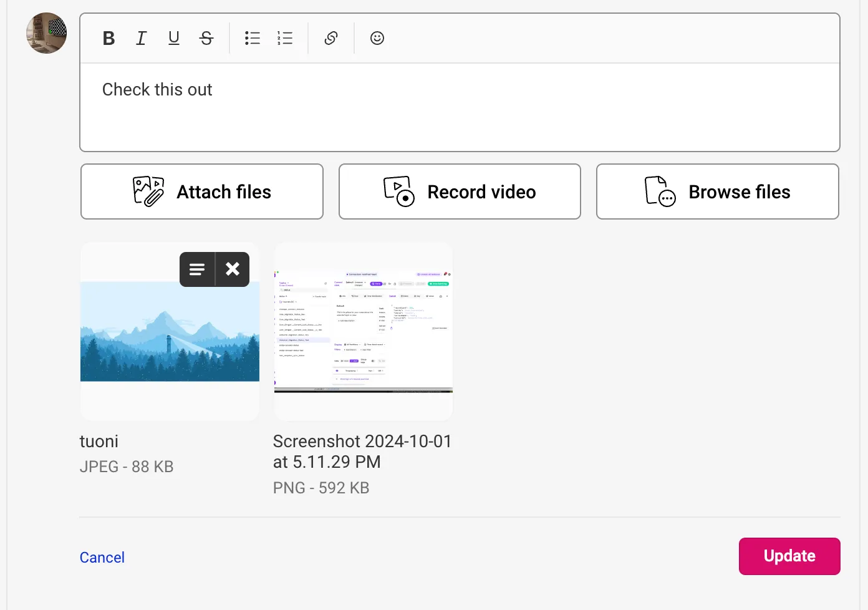868x610 pixels.
Task: Toggle strikethrough formatting
Action: click(206, 39)
